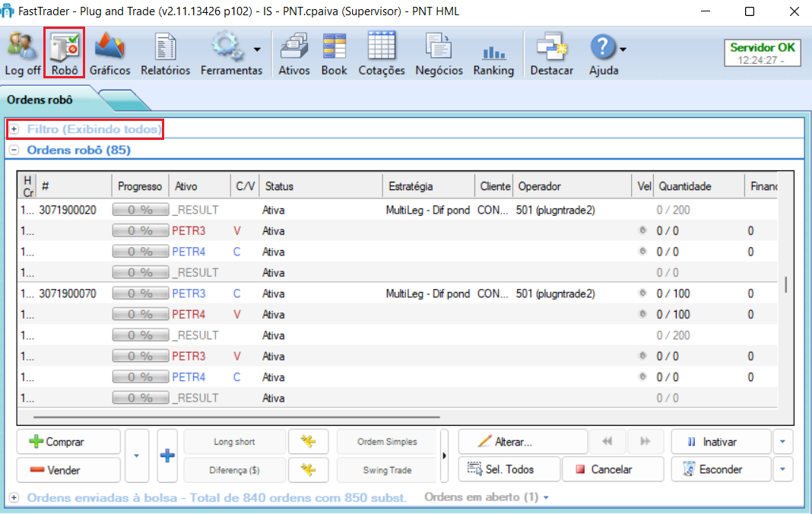Image resolution: width=812 pixels, height=514 pixels.
Task: Click the rewind double-arrow button
Action: tap(607, 442)
